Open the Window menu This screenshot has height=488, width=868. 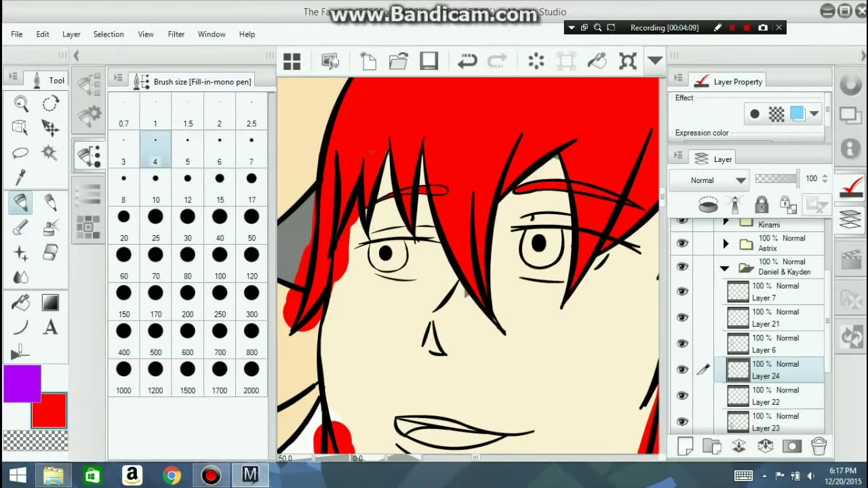coord(212,34)
